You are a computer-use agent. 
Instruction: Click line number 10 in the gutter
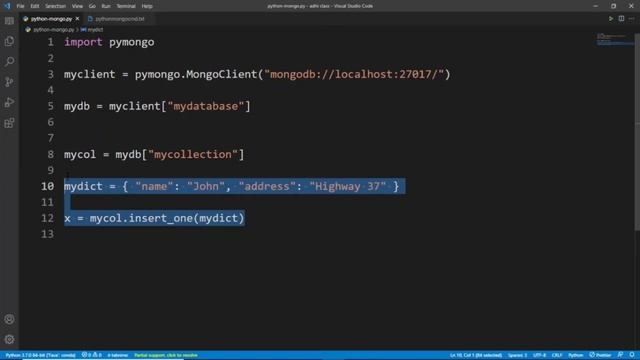tap(47, 186)
